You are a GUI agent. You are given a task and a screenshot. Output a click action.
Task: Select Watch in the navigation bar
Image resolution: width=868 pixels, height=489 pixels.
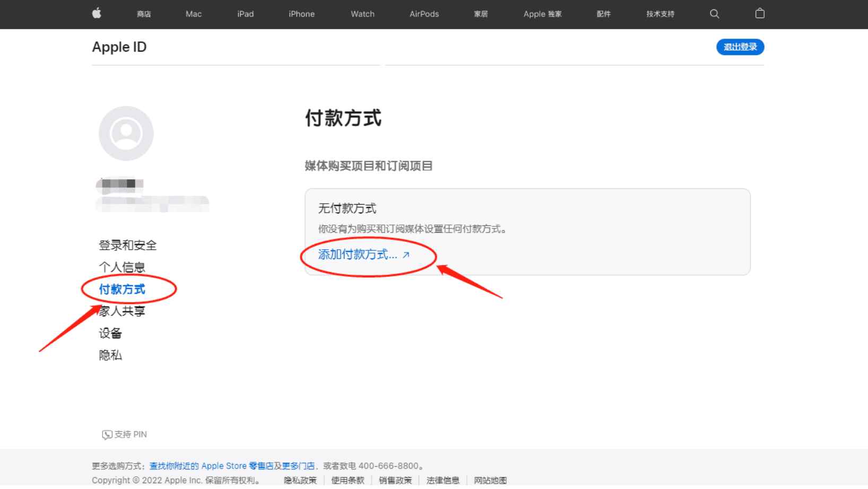[x=362, y=14]
